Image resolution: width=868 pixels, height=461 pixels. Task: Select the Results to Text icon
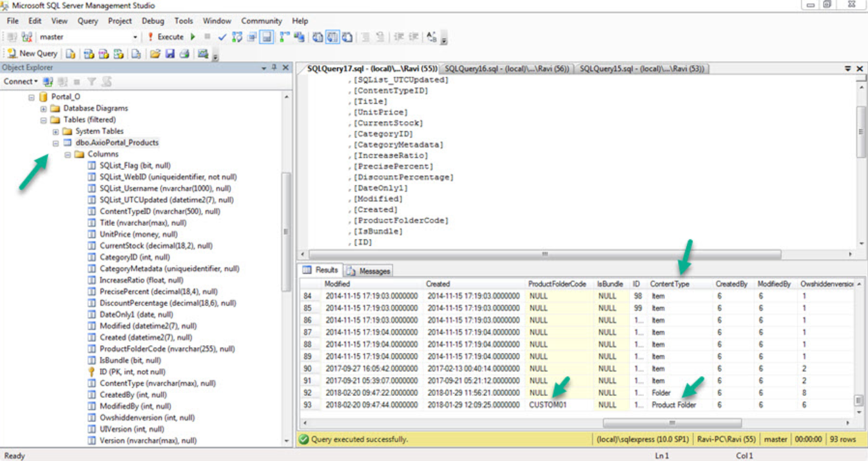point(318,37)
